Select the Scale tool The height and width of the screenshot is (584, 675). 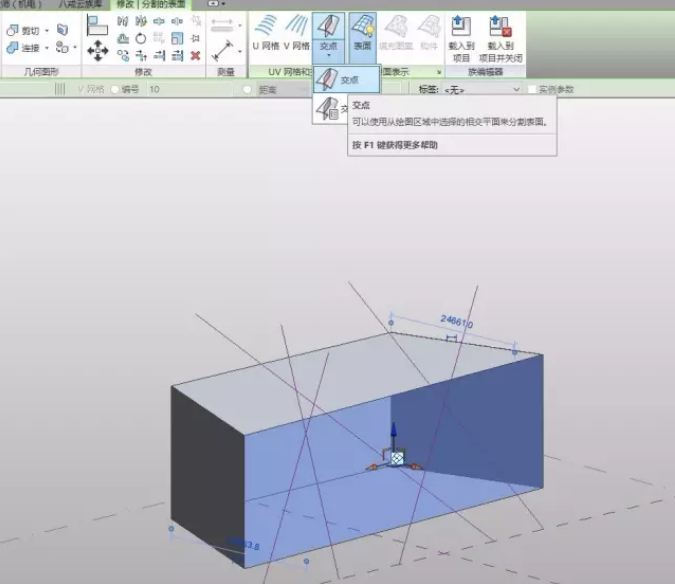point(177,39)
